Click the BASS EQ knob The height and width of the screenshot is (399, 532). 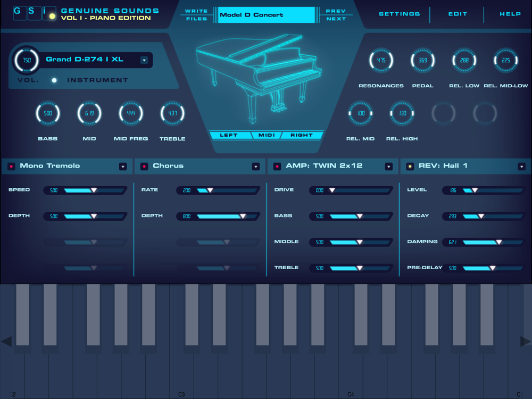(x=48, y=113)
